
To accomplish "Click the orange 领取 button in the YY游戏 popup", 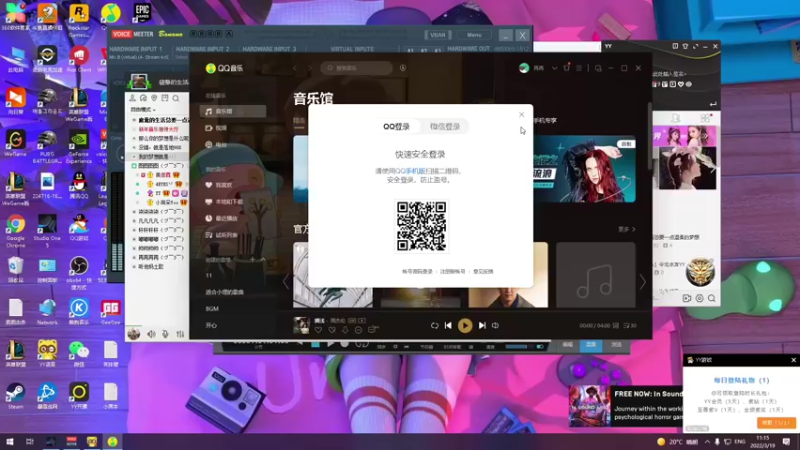I will click(x=776, y=423).
